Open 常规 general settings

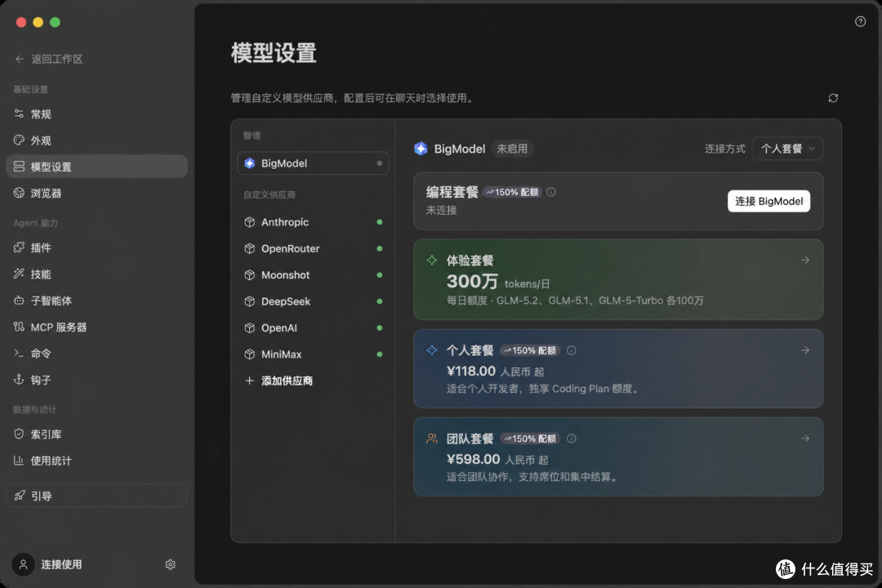[96, 114]
